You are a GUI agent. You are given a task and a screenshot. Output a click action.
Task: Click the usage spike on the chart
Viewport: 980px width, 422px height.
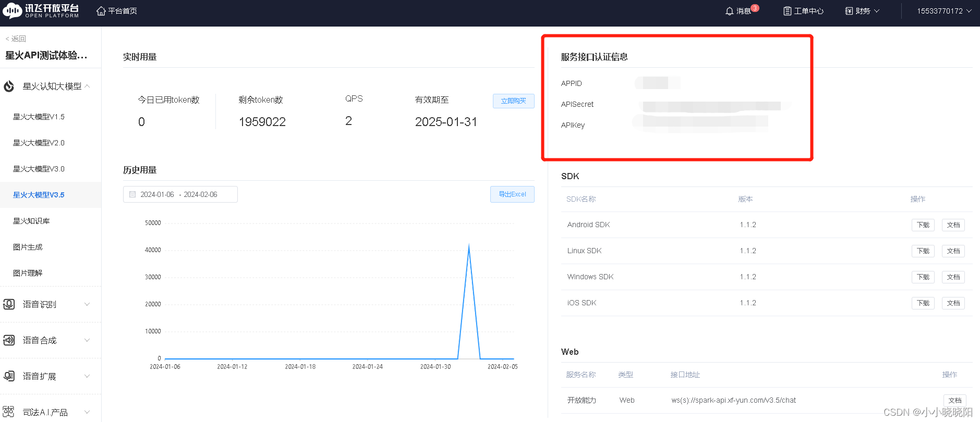pyautogui.click(x=469, y=247)
